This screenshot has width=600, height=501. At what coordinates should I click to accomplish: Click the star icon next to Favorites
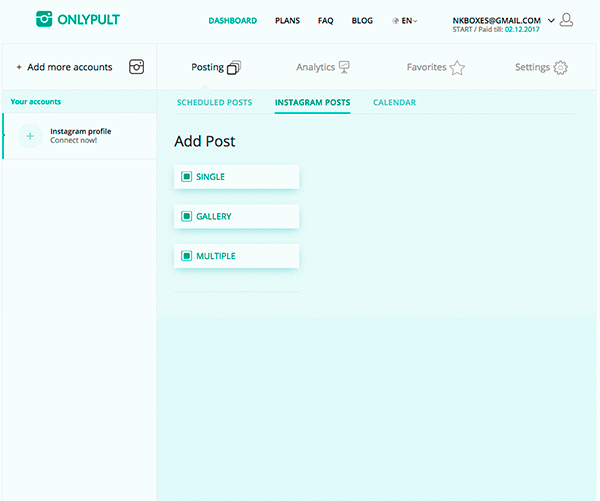click(457, 68)
